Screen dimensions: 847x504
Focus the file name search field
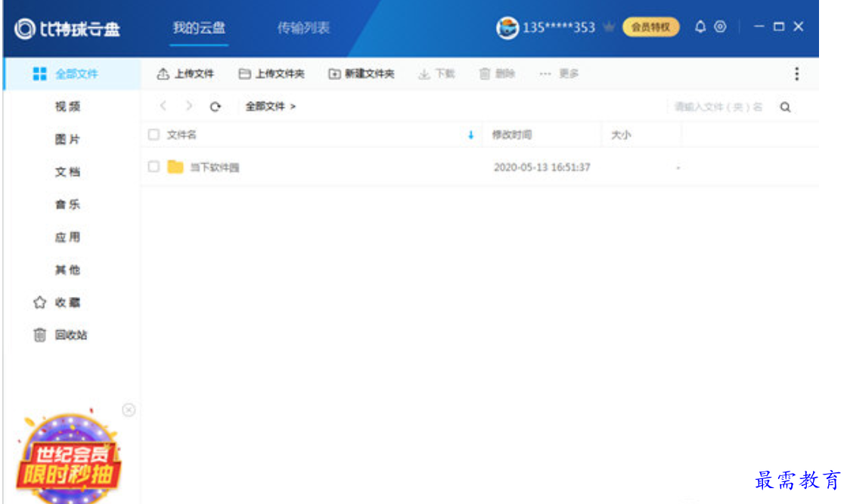(718, 107)
